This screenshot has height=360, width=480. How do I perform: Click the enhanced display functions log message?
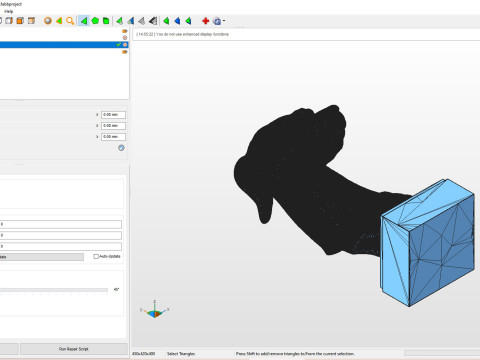pos(183,34)
